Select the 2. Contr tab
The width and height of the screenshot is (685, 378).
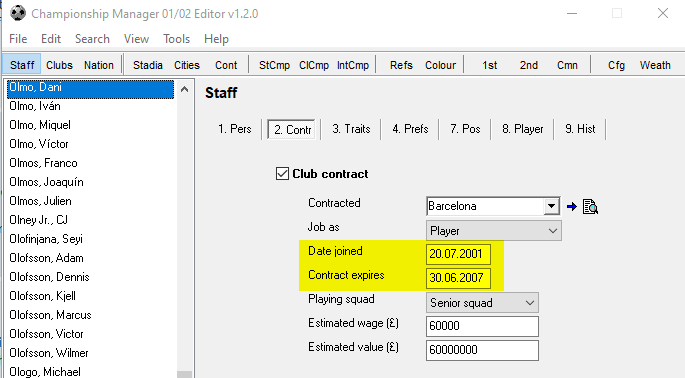pos(292,129)
